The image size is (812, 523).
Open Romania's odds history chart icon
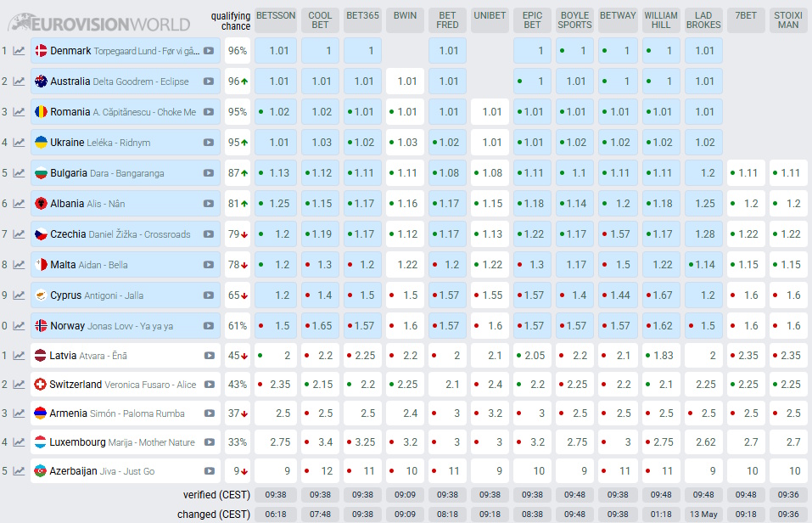pos(19,112)
